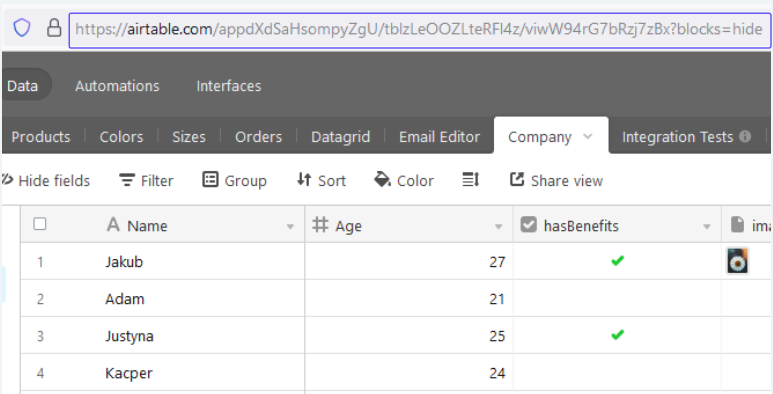Image resolution: width=773 pixels, height=394 pixels.
Task: Open the Sizes table tab
Action: (x=189, y=137)
